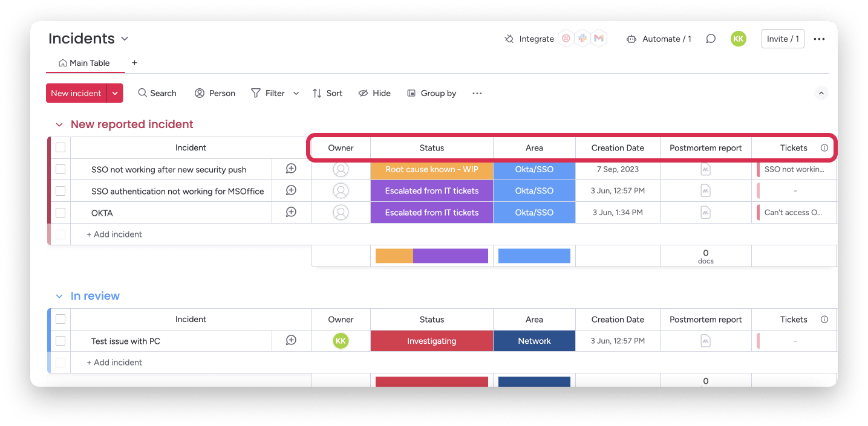Check SSO authentication not working for MSOffice row
The height and width of the screenshot is (426, 868).
click(60, 191)
